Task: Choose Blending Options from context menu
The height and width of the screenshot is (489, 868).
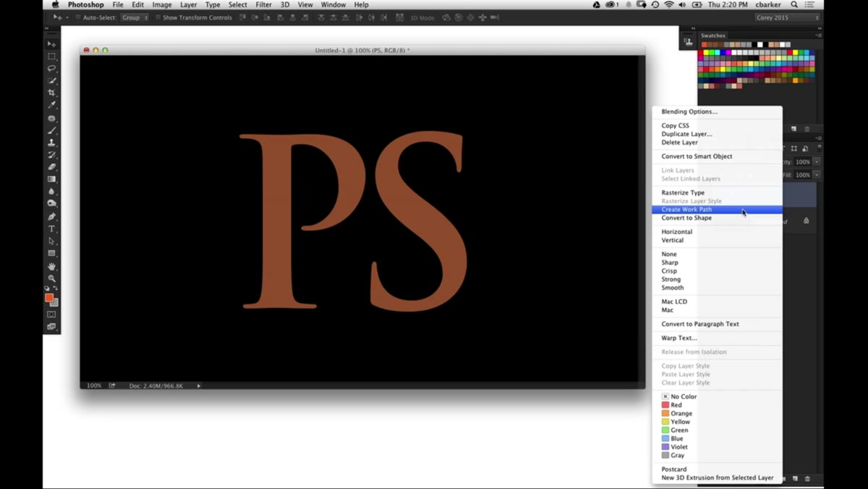Action: coord(717,112)
